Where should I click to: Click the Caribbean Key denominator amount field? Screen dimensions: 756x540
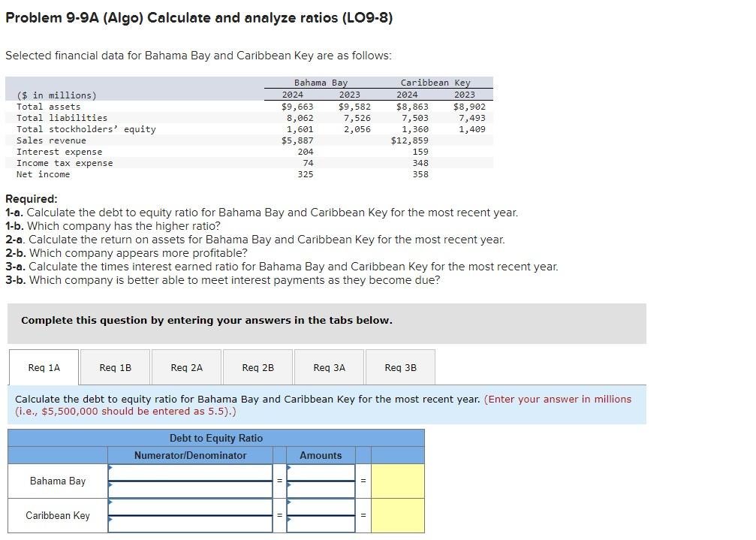point(321,523)
